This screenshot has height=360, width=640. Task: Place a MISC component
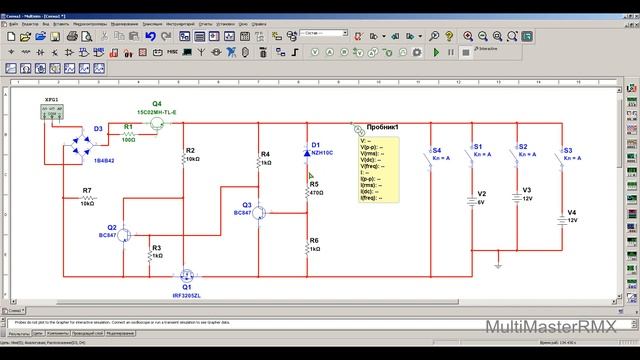tap(173, 52)
